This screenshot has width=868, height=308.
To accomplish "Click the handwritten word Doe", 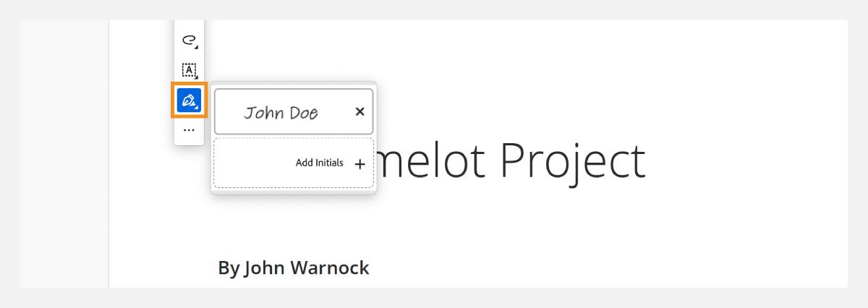I will (302, 113).
